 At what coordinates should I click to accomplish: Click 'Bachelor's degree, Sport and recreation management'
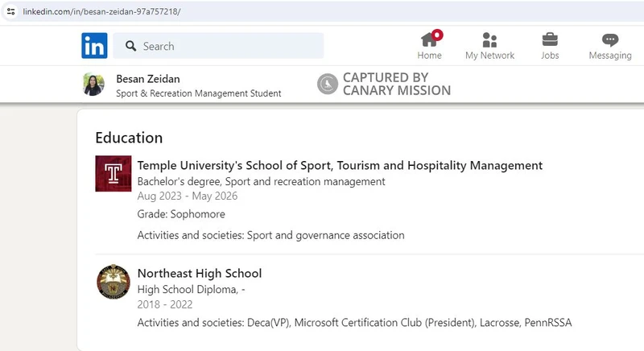tap(261, 181)
